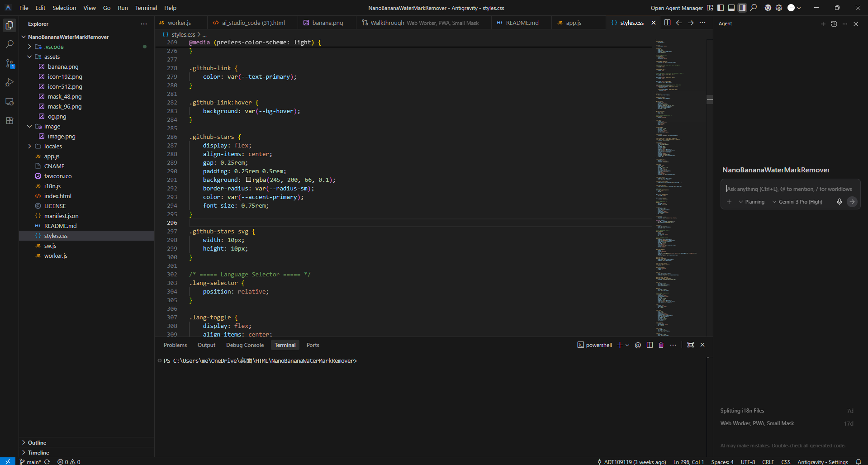The image size is (868, 465).
Task: Switch to the Problems panel tab
Action: coord(175,345)
